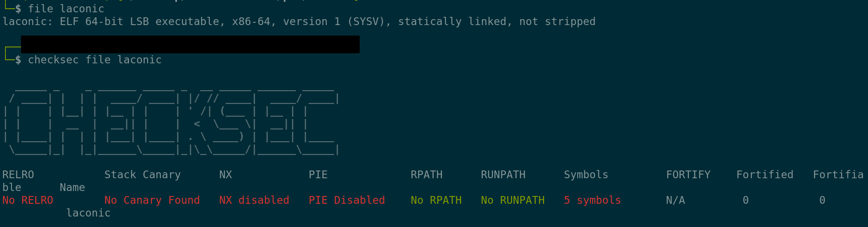This screenshot has width=868, height=227.
Task: Click the "file laconic" command text
Action: coord(66,9)
